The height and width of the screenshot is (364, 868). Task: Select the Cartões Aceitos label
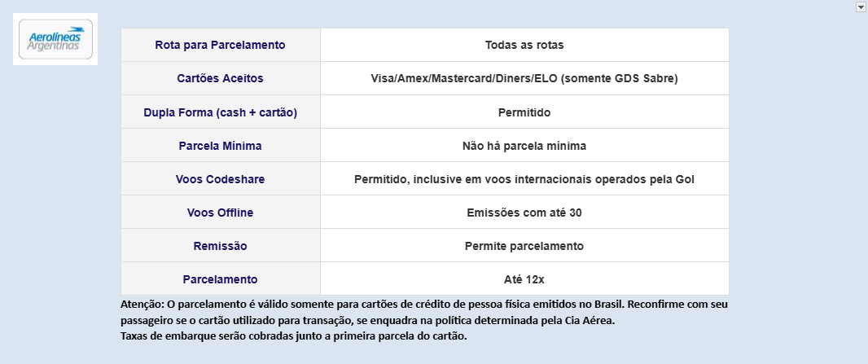[221, 78]
